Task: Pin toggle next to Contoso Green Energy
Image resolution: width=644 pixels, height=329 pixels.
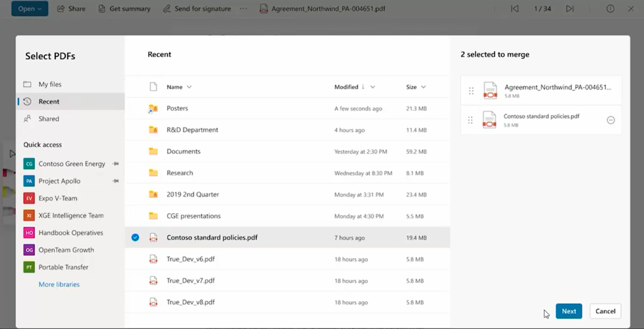Action: tap(115, 164)
